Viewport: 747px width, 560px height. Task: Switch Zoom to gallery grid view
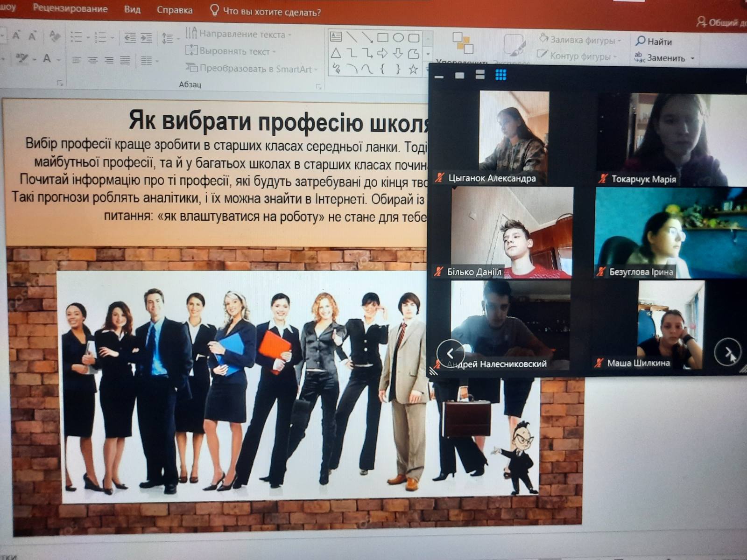(x=500, y=75)
